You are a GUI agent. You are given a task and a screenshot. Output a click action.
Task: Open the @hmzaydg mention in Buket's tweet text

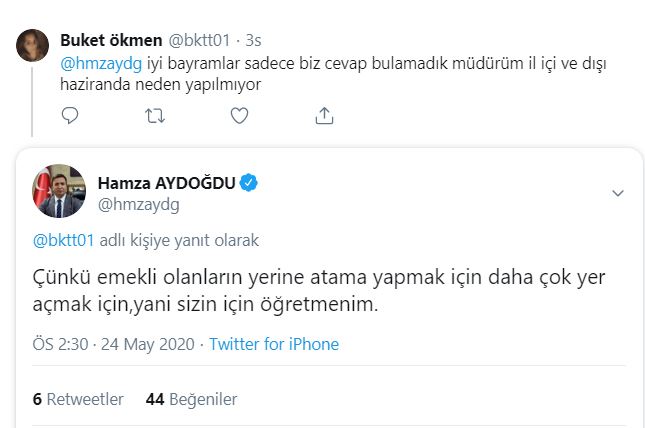(x=96, y=63)
